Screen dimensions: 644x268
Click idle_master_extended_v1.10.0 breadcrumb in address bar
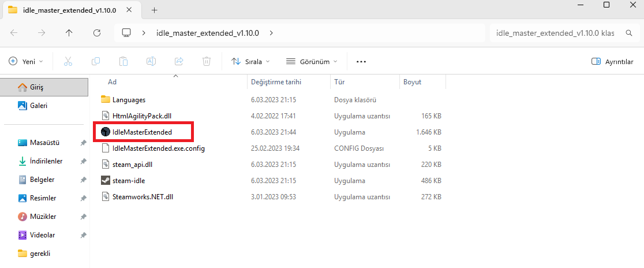[x=207, y=33]
